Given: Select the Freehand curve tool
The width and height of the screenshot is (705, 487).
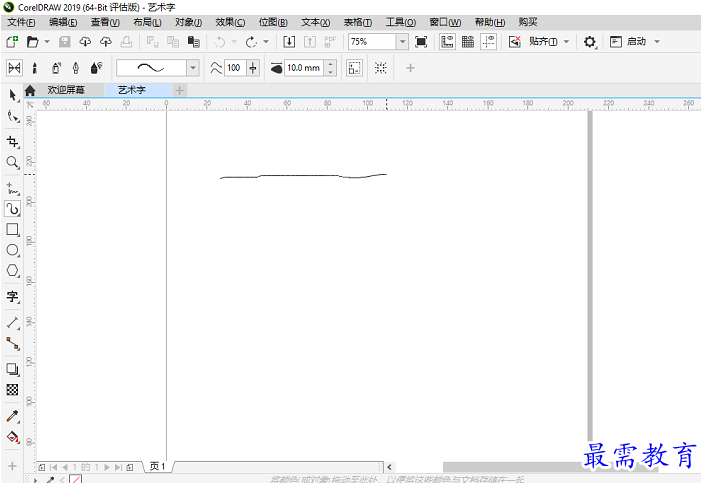Looking at the screenshot, I should 13,189.
